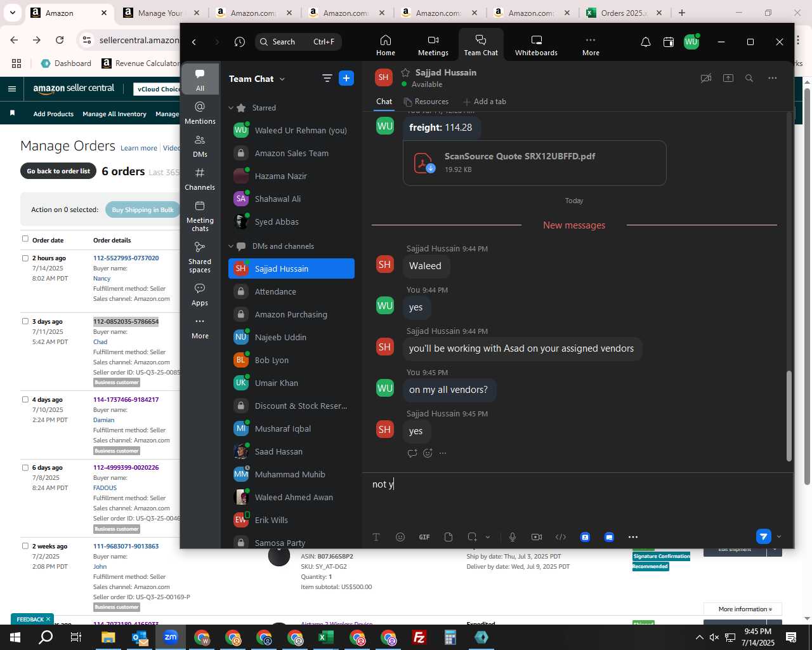Start a video meeting with Sajjad Hussain
812x650 pixels.
tap(705, 78)
